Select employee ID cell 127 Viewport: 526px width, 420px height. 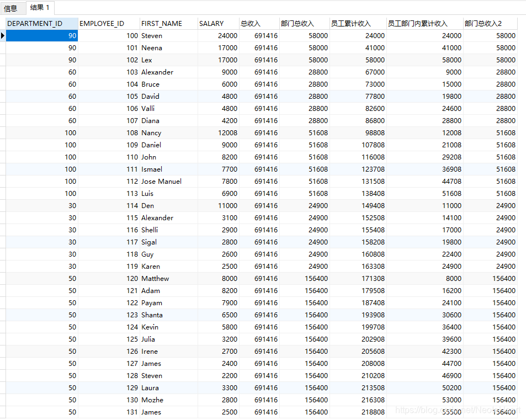109,363
